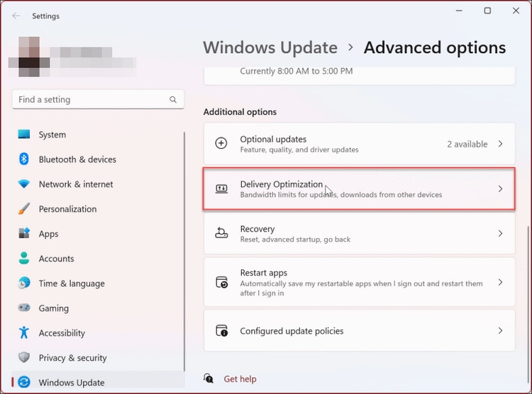The height and width of the screenshot is (394, 532).
Task: Click "Reset, advanced startup, go back" text
Action: (x=295, y=240)
